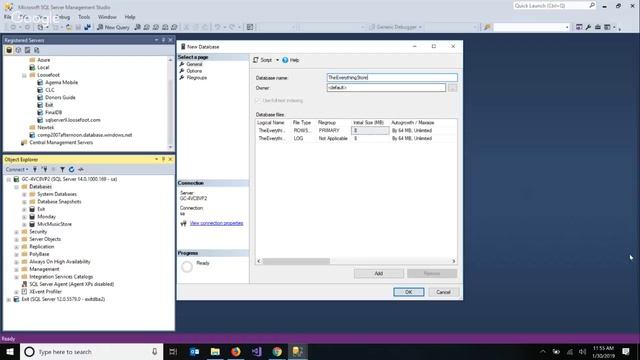Select Analysis Services in Registered Servers toolbar
Image resolution: width=640 pixels, height=360 pixels.
pos(18,50)
